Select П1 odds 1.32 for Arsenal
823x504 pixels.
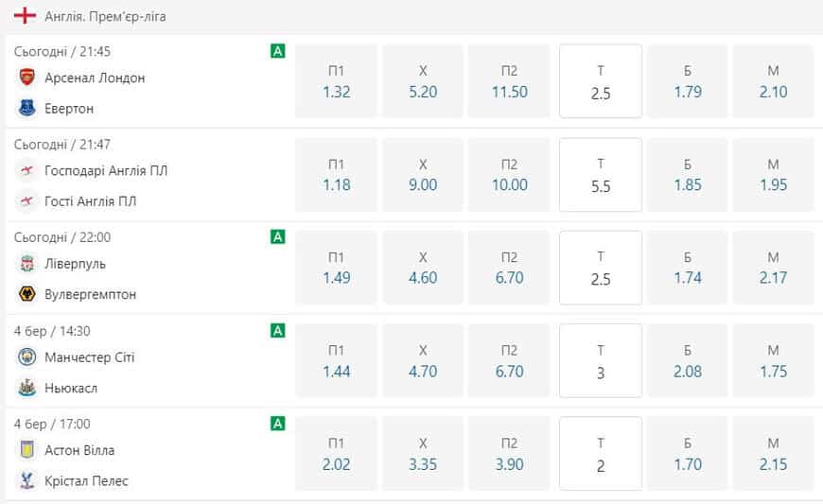click(336, 81)
